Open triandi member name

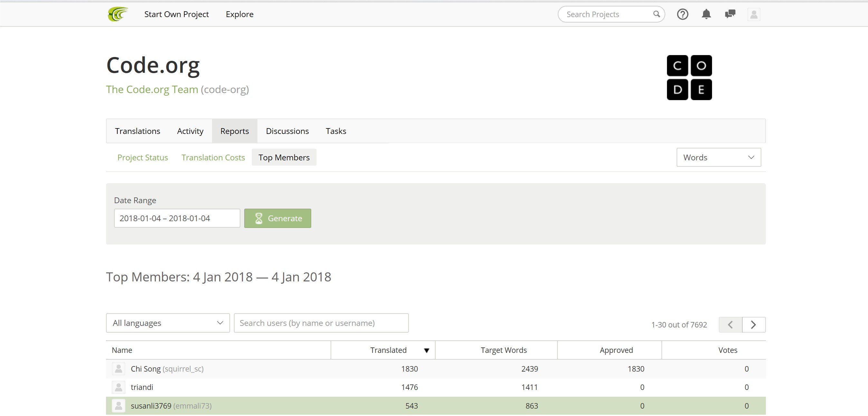pyautogui.click(x=142, y=387)
